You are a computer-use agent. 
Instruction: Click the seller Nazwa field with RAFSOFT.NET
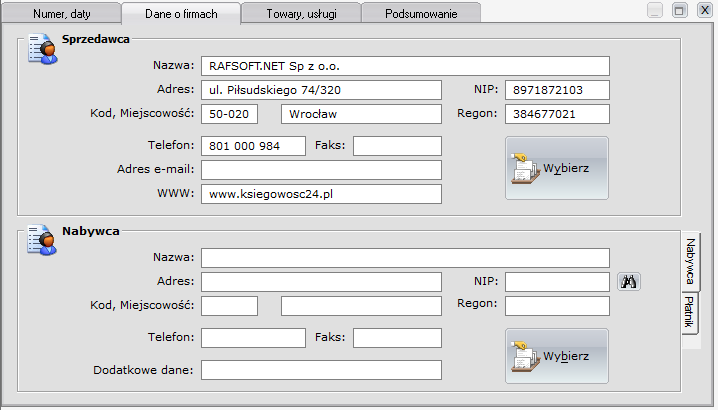point(405,66)
